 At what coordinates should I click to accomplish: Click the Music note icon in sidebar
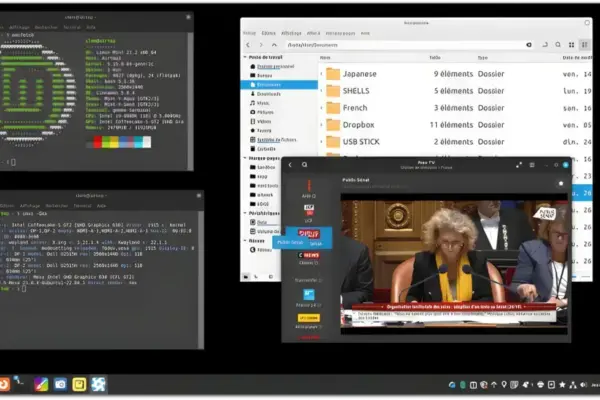(253, 103)
